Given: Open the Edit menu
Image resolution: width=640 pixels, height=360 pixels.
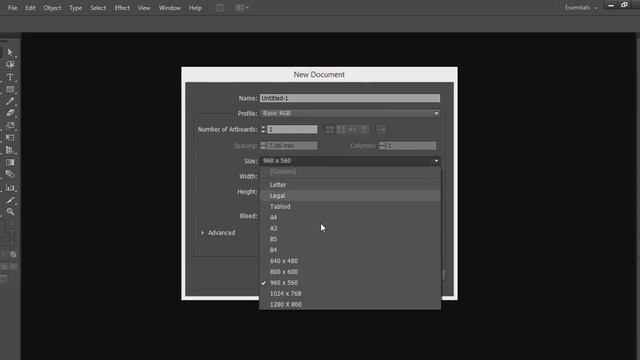Looking at the screenshot, I should (x=30, y=8).
